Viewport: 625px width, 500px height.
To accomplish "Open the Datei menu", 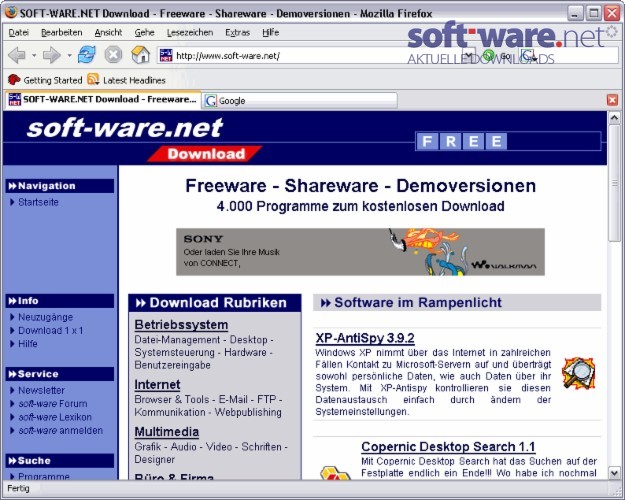I will pyautogui.click(x=19, y=32).
